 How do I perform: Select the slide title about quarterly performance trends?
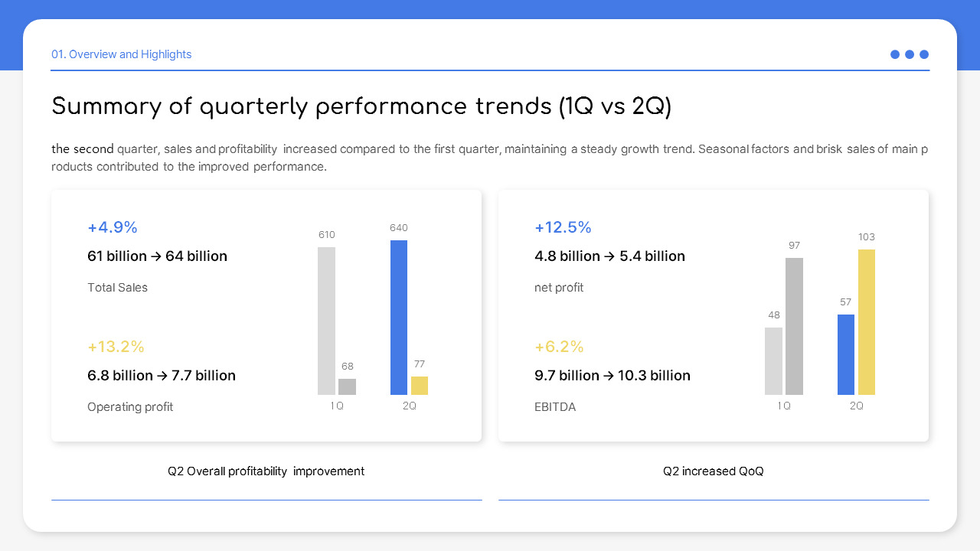361,106
